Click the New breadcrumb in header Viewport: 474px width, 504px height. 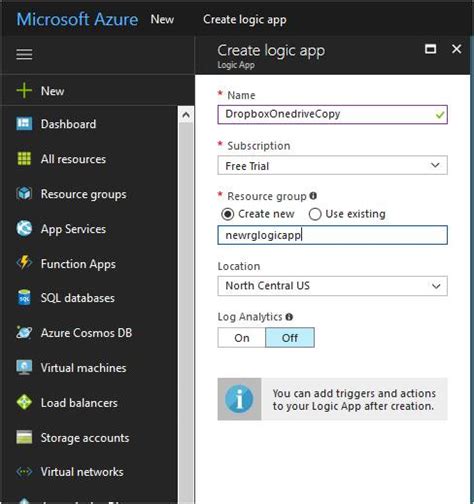click(x=162, y=19)
